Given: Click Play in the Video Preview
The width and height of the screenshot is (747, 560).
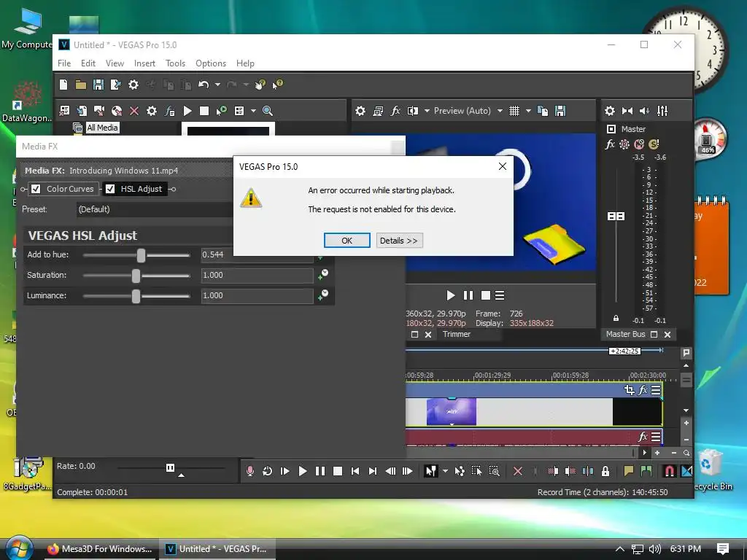Looking at the screenshot, I should [451, 296].
